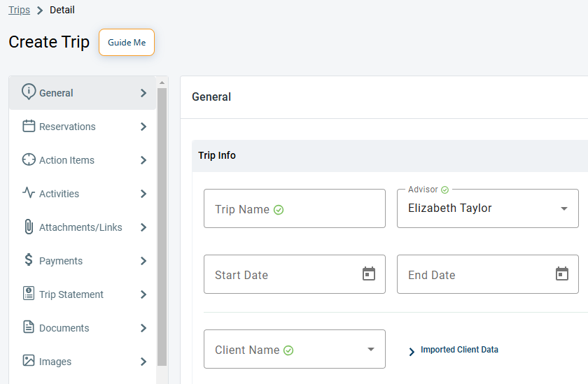Click into the Trip Name field

tap(295, 208)
